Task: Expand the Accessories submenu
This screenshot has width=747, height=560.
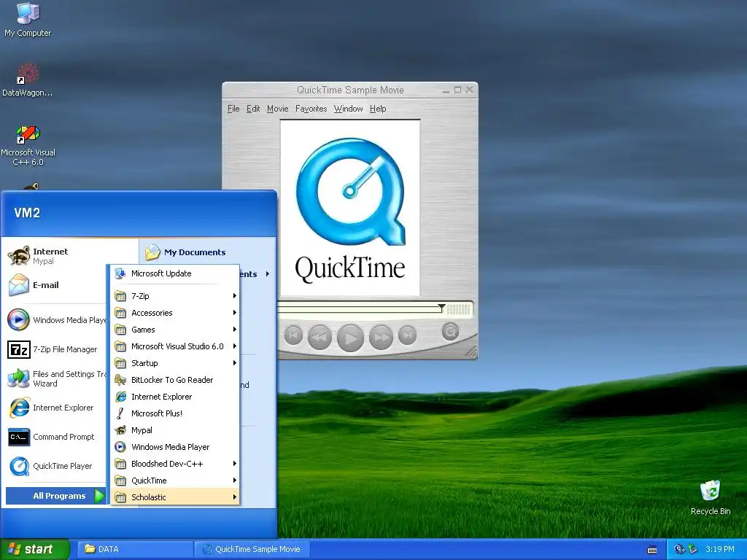Action: coord(175,312)
